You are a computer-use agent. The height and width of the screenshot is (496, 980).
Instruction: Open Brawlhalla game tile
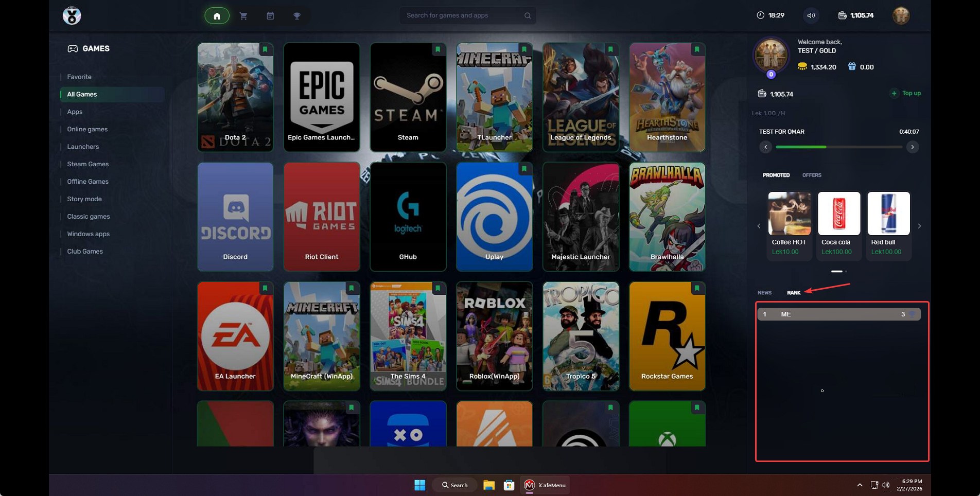coord(668,217)
